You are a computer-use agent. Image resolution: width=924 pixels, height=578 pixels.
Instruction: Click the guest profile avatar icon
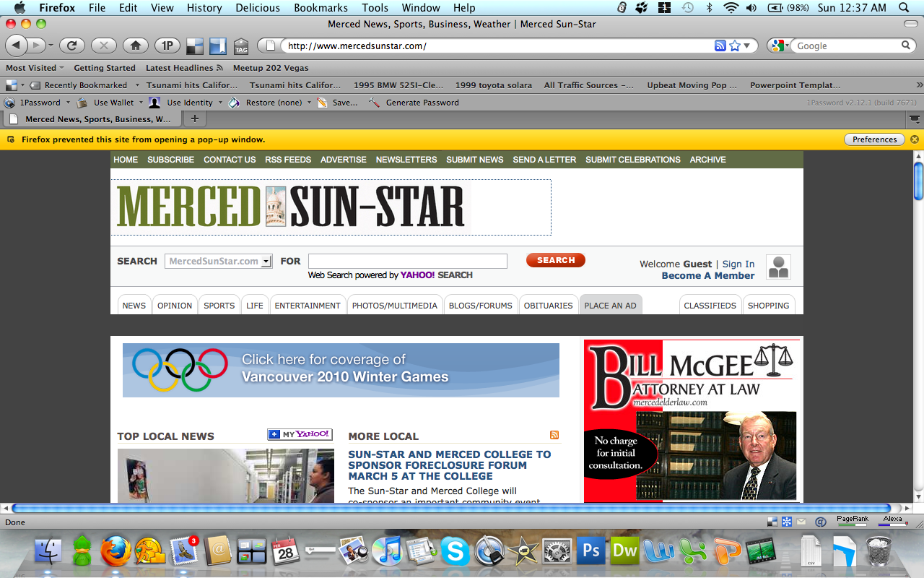point(778,267)
